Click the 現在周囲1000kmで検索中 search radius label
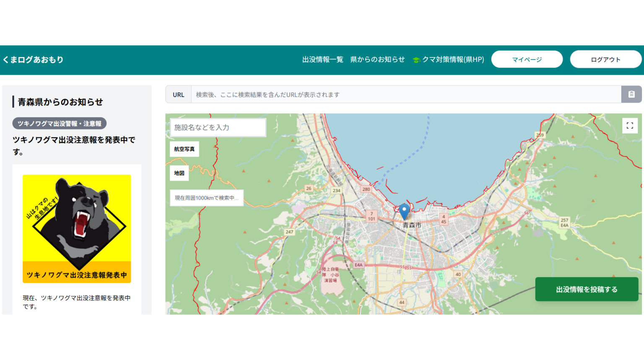This screenshot has height=360, width=644. (x=207, y=198)
